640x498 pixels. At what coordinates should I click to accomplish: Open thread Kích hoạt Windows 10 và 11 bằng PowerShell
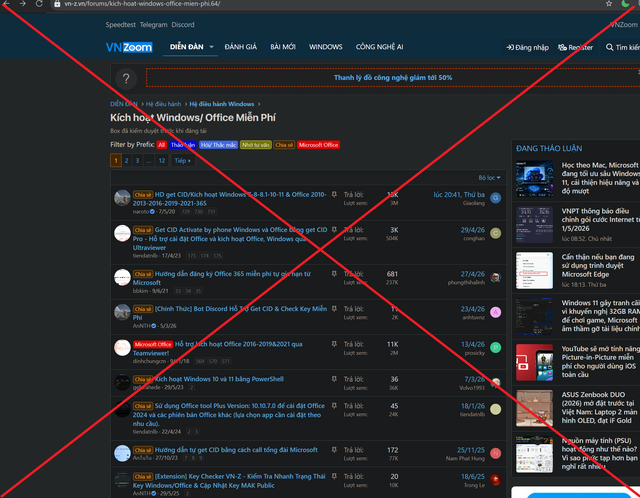point(219,379)
